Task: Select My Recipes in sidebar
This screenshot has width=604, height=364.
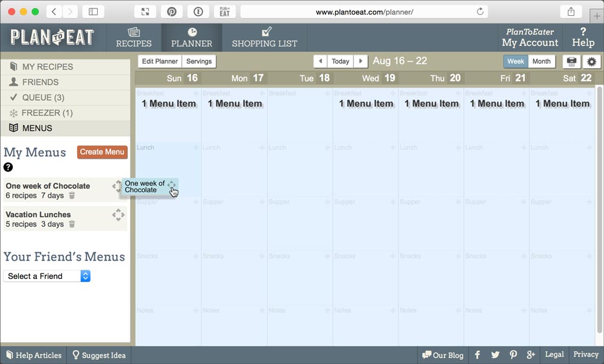Action: 65,67
